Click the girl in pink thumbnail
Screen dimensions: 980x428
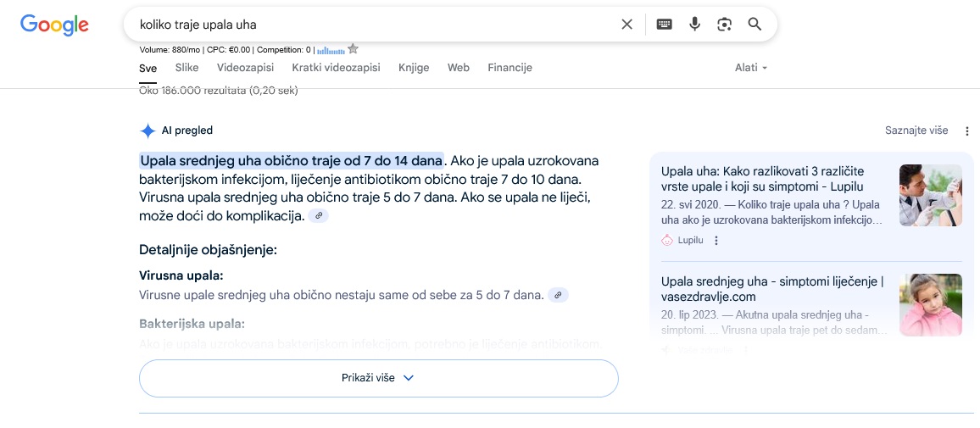tap(931, 305)
